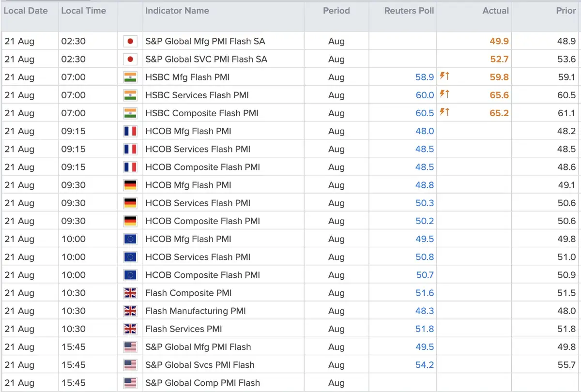
Task: Click the EU flag at 10:00 HCOB Composite Flash PMI
Action: (x=130, y=275)
